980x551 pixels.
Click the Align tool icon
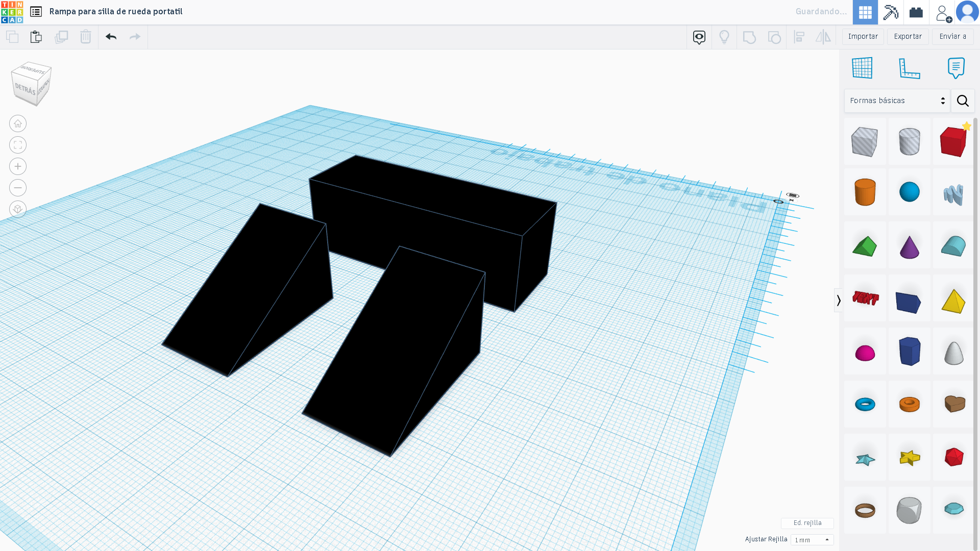[799, 37]
